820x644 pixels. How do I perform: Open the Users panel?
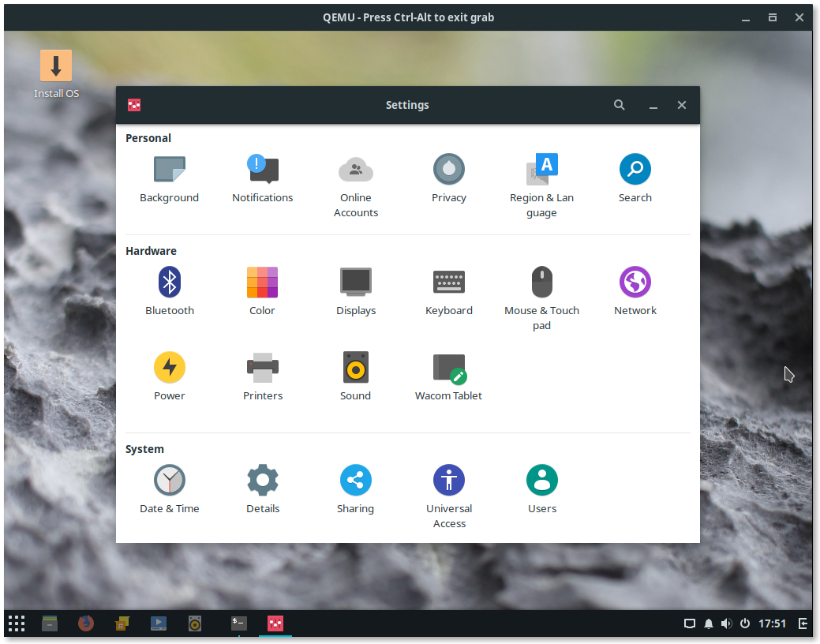pos(541,489)
